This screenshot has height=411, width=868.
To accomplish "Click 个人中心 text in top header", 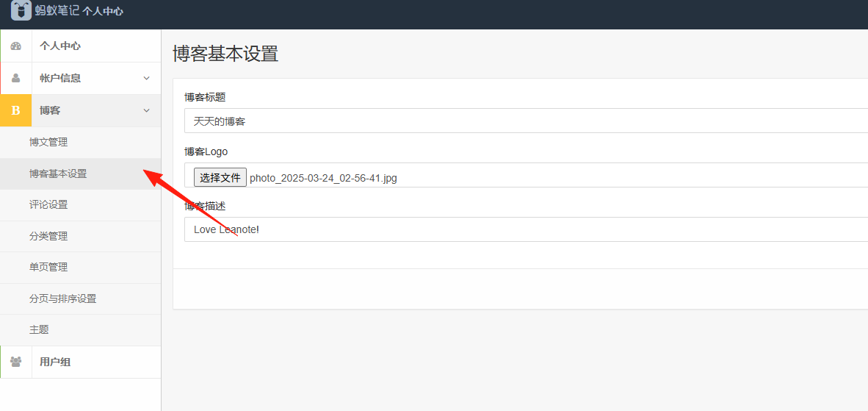I will [102, 11].
